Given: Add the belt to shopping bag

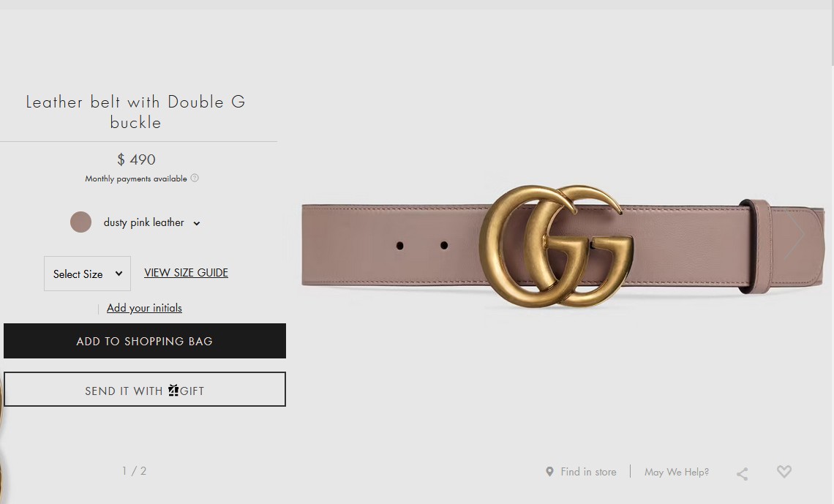Looking at the screenshot, I should pos(145,341).
